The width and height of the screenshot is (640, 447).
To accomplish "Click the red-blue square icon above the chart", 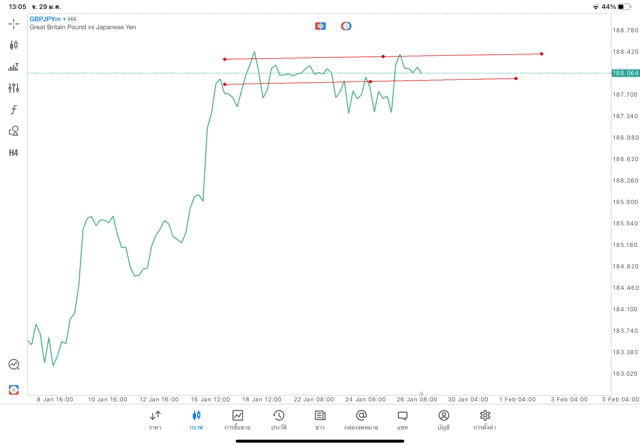I will click(320, 26).
